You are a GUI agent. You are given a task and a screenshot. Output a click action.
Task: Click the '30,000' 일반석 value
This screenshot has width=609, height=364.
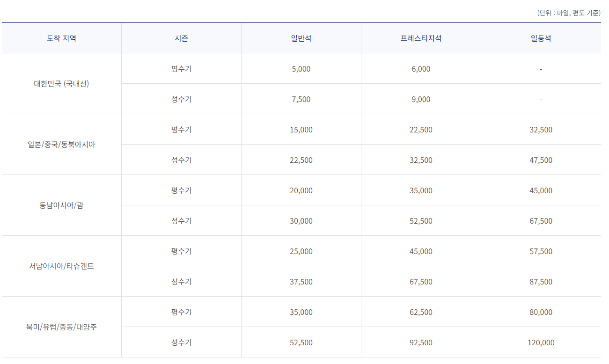pyautogui.click(x=301, y=221)
